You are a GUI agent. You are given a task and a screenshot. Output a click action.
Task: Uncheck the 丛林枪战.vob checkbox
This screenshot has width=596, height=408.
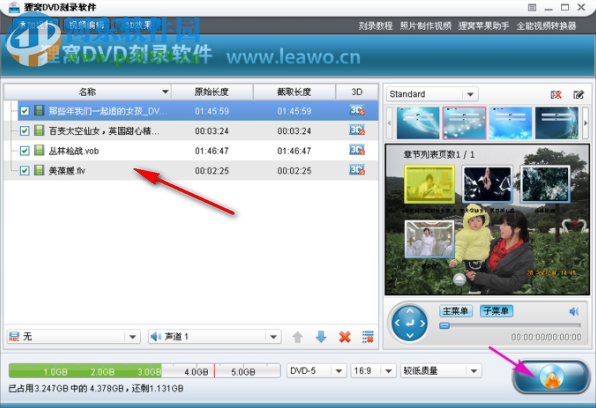[25, 151]
